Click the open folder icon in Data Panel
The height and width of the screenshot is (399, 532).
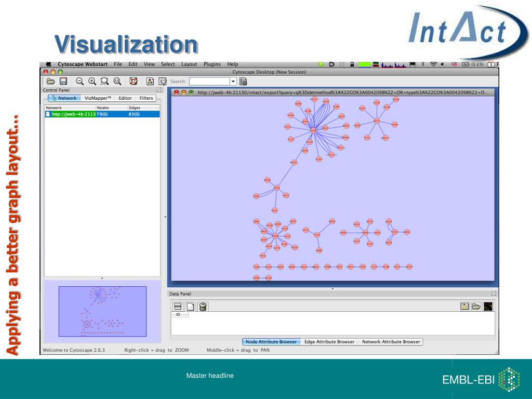coord(476,307)
